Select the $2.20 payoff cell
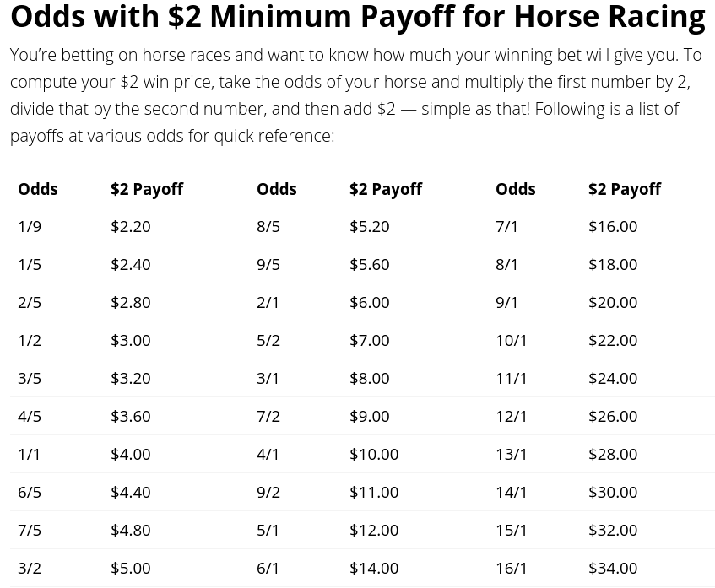Screen dimensions: 715x588 point(130,227)
